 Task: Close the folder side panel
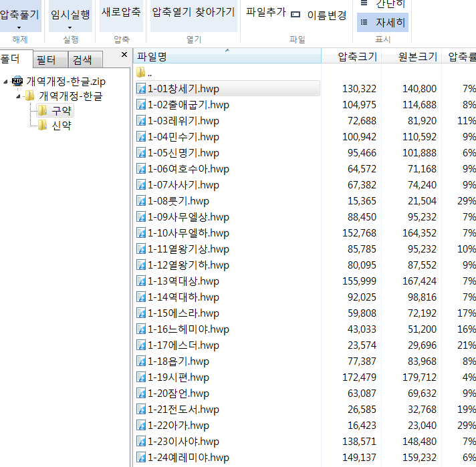coord(124,55)
